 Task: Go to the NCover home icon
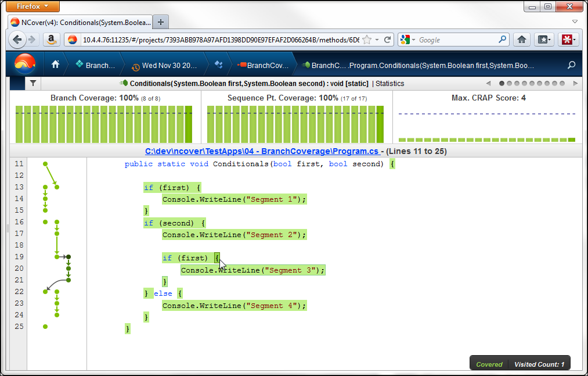(56, 65)
